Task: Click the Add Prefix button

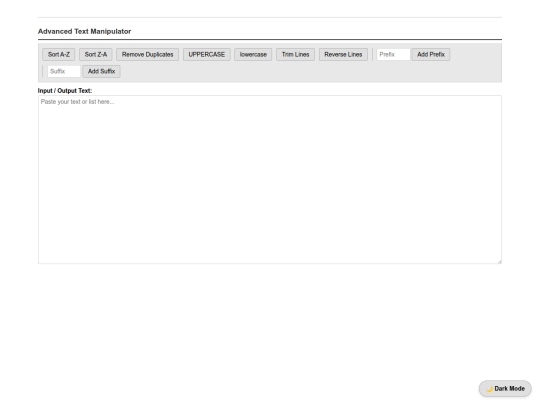Action: (x=431, y=54)
